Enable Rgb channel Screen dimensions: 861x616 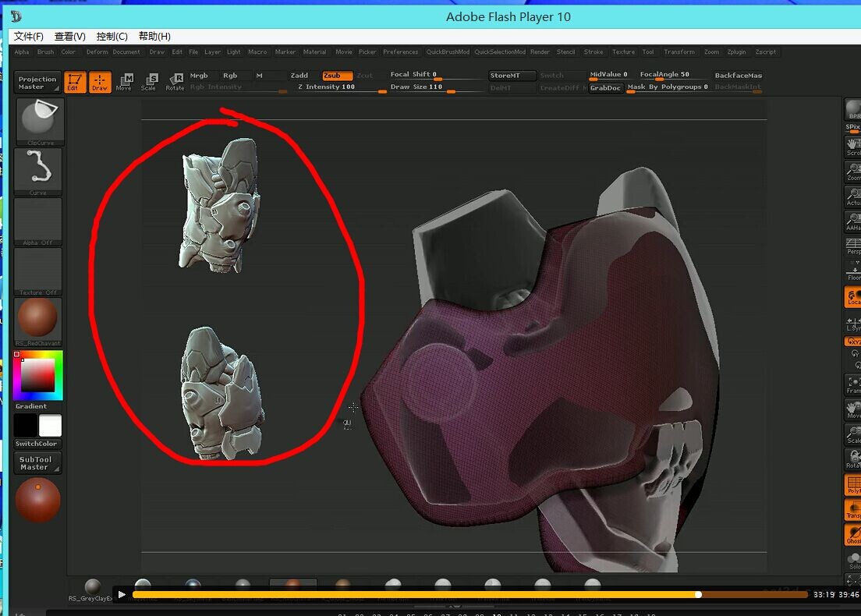click(x=230, y=75)
